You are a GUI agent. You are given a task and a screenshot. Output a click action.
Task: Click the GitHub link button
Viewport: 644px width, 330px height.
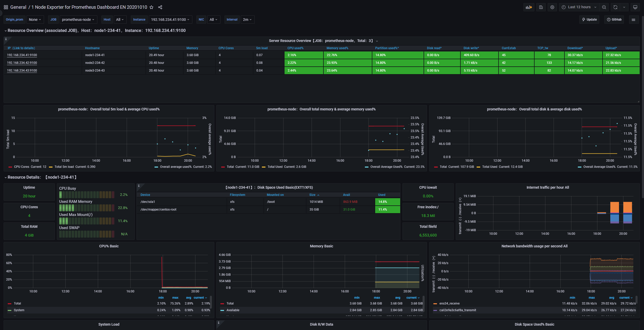[614, 20]
